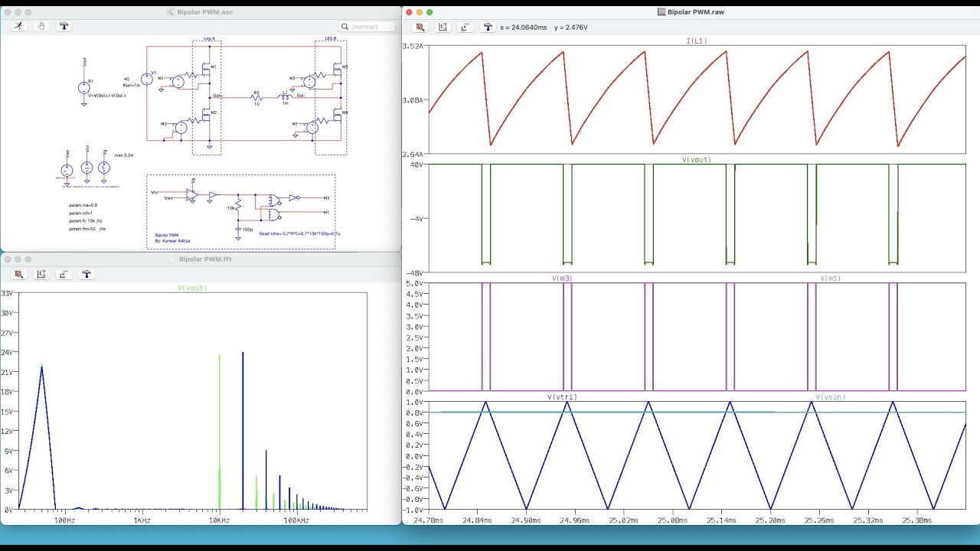Select the Vsin source symbol in schematic
The image size is (980, 551).
[67, 169]
